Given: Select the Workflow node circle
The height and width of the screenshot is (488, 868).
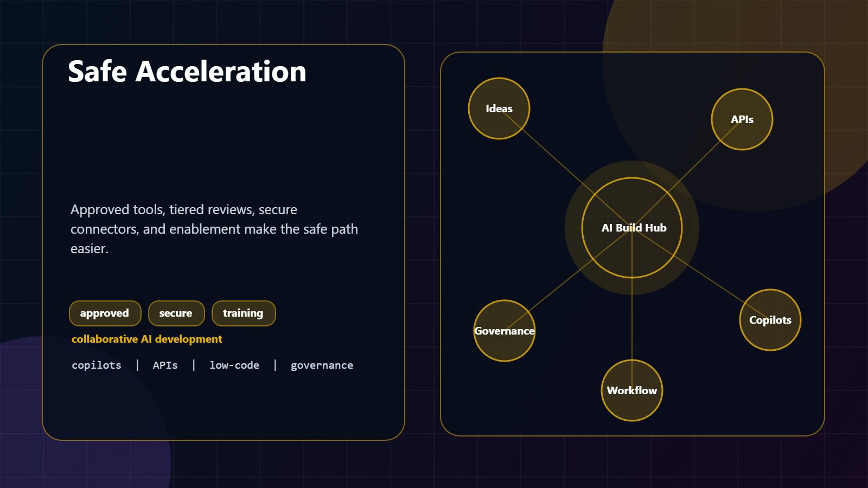Looking at the screenshot, I should tap(632, 390).
